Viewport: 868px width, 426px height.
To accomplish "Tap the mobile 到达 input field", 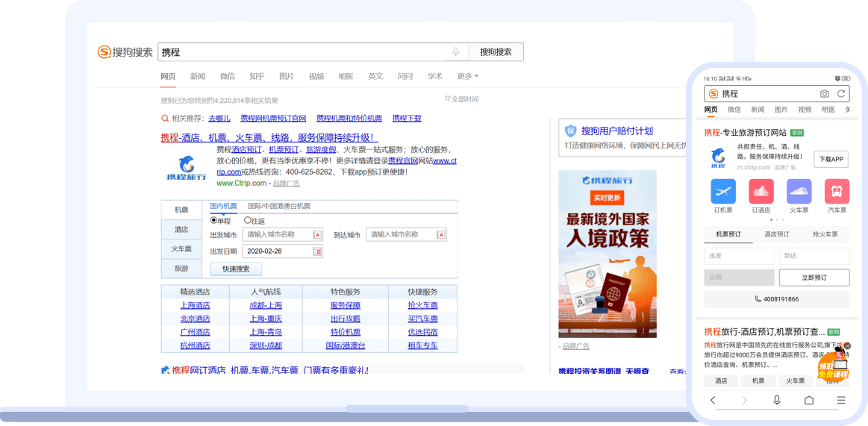I will (x=814, y=256).
